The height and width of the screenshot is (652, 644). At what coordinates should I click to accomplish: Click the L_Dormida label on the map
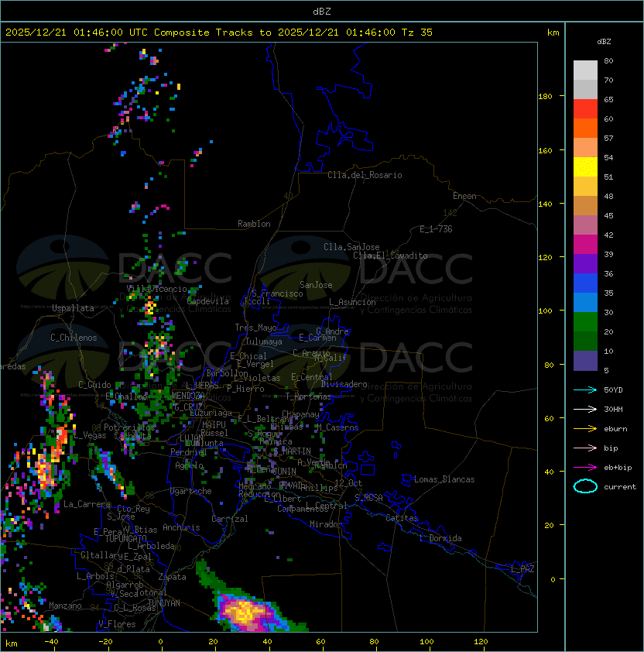(440, 538)
